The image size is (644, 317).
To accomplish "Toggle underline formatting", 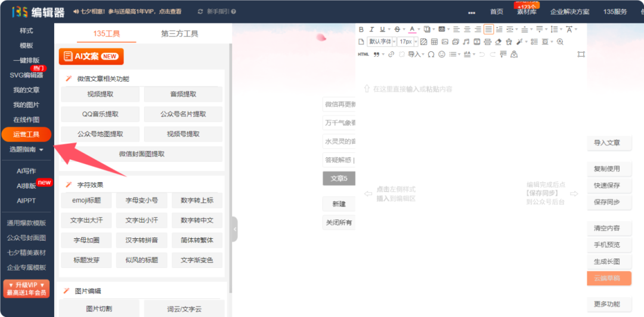I will [x=382, y=29].
